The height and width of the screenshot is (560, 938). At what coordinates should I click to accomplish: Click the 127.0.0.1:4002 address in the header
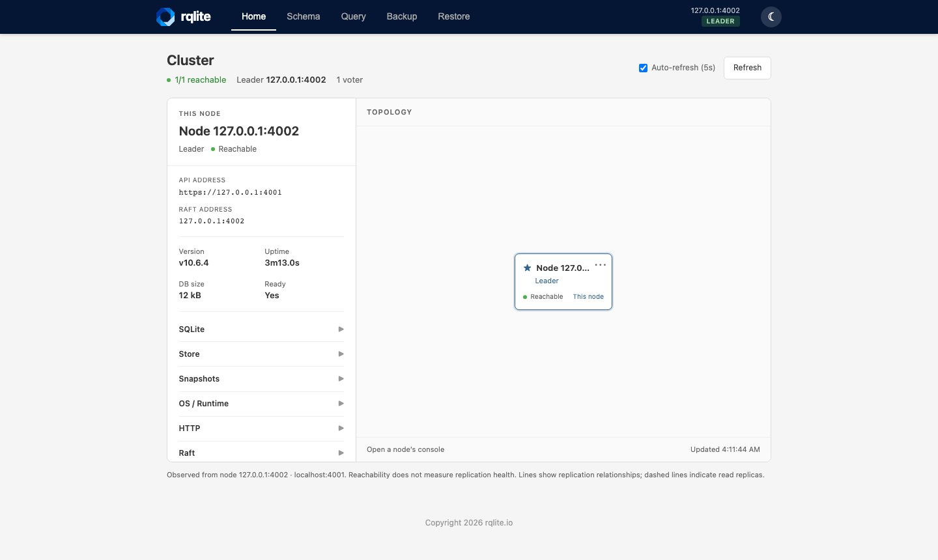(715, 10)
